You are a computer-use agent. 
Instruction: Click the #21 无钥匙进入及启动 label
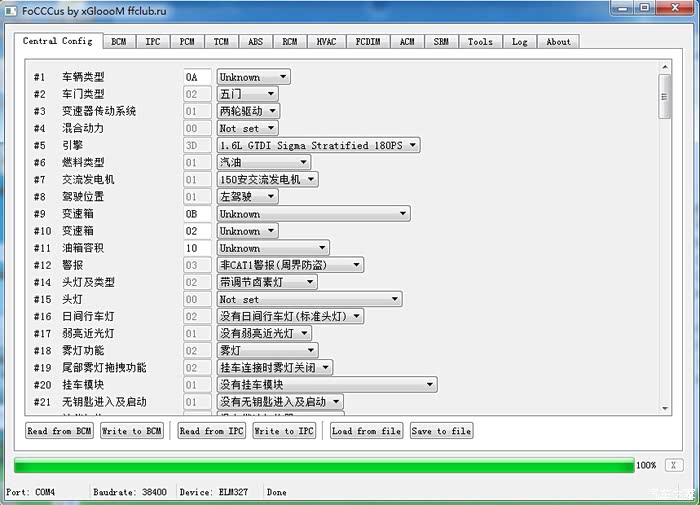[104, 402]
